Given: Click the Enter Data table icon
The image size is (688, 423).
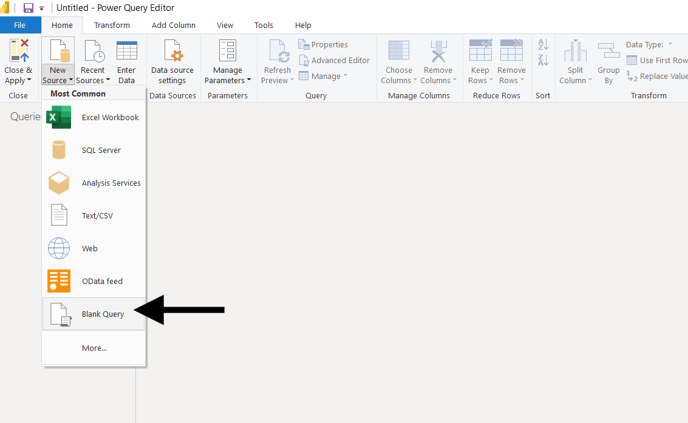Looking at the screenshot, I should pos(126,50).
